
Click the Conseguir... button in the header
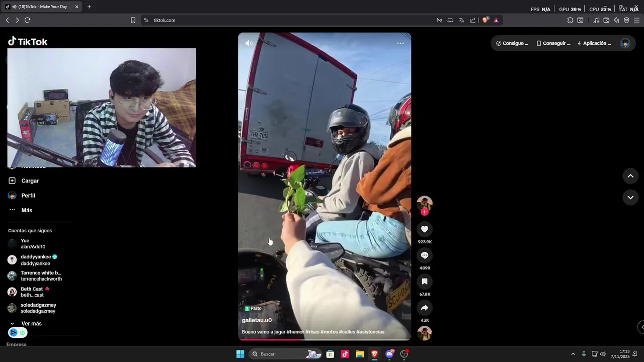tap(553, 43)
